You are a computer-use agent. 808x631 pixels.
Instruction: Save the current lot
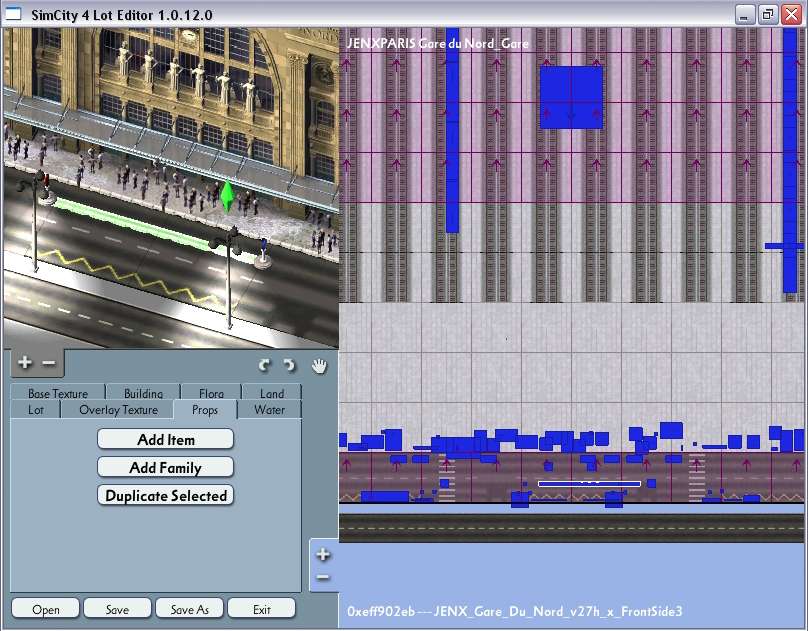[x=117, y=609]
